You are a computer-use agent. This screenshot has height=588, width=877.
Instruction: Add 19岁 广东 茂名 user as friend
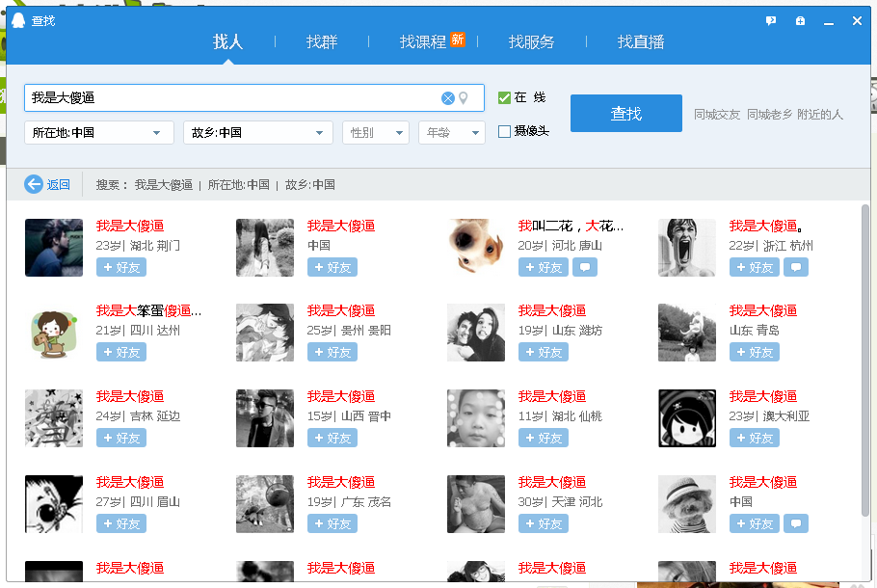(x=332, y=523)
